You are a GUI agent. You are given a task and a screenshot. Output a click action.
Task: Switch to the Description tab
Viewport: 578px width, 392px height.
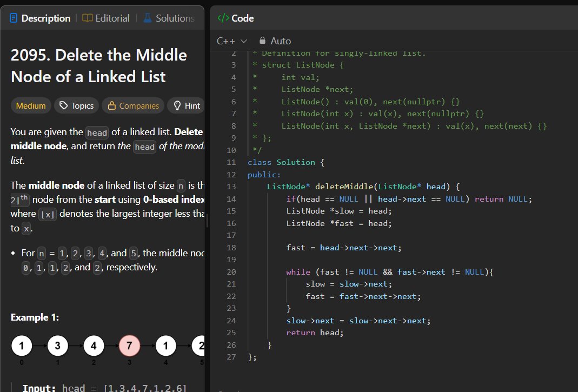40,18
